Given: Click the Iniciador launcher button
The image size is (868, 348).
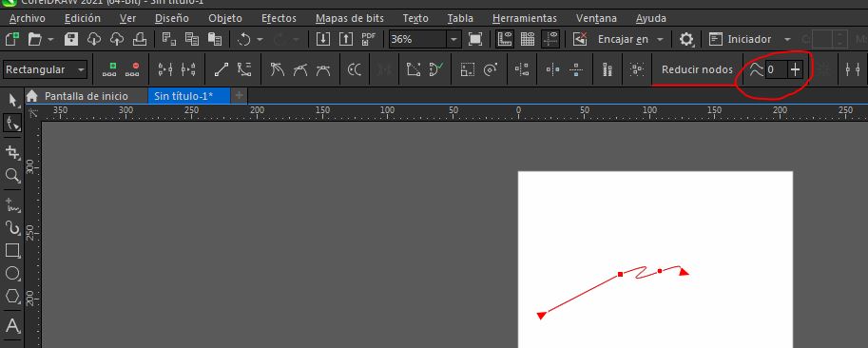Looking at the screenshot, I should click(x=749, y=39).
